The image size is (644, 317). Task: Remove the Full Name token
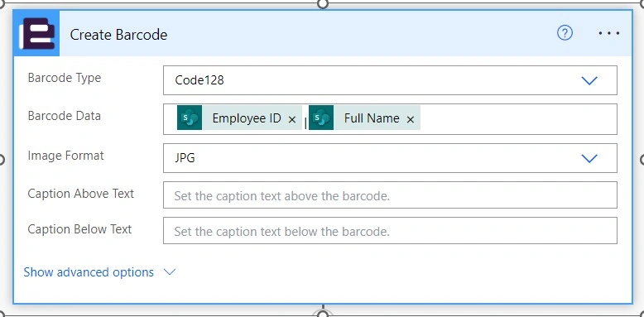(410, 119)
